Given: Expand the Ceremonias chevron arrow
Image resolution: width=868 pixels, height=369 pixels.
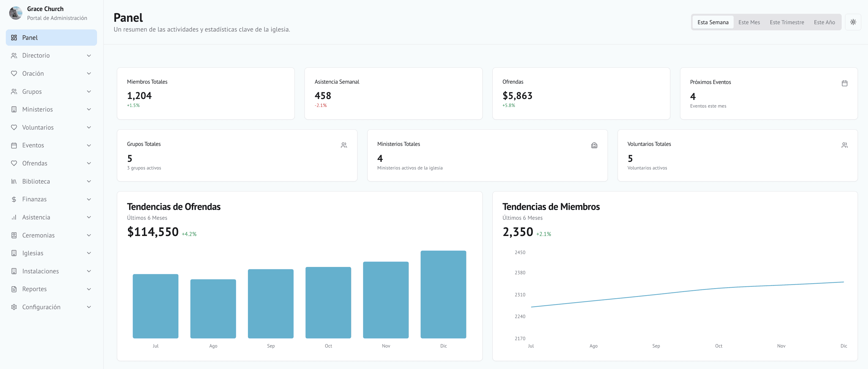Looking at the screenshot, I should click(89, 235).
